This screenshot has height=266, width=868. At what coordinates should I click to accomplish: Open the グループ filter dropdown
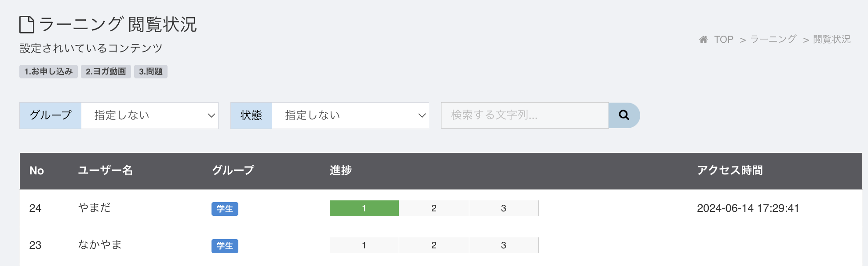pos(150,115)
